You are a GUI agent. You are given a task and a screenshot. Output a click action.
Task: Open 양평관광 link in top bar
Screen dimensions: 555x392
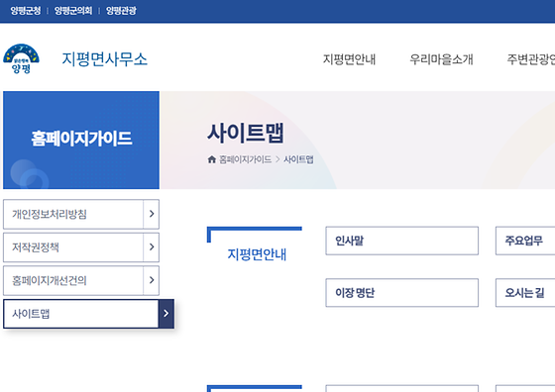tap(121, 11)
